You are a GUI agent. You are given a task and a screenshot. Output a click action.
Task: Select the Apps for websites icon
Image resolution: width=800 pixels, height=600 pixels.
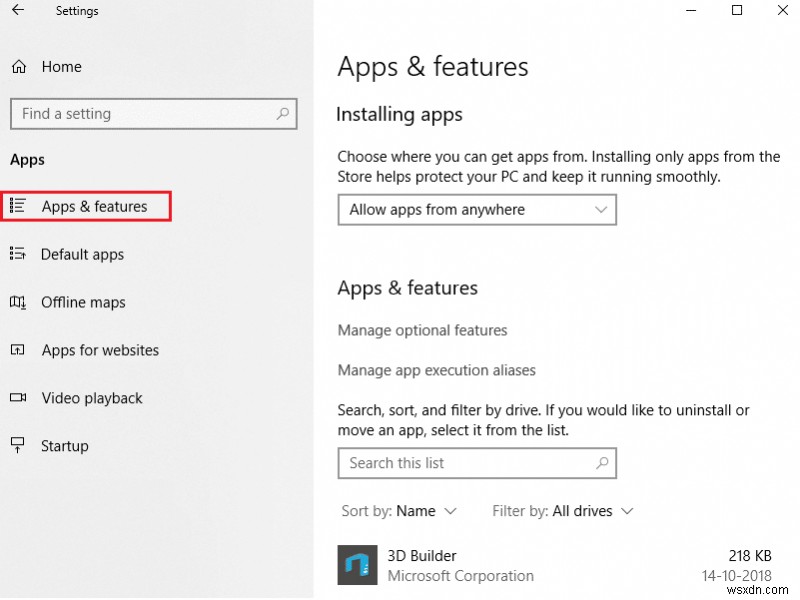18,350
